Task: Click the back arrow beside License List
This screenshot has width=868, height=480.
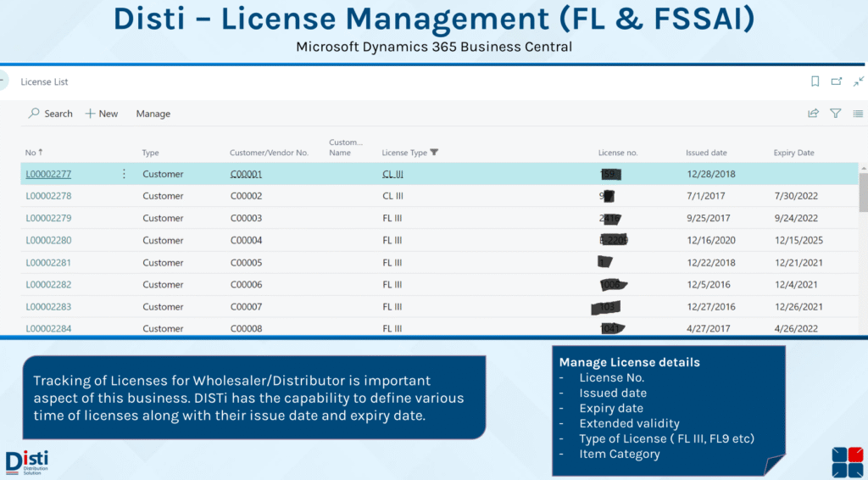Action: 3,81
